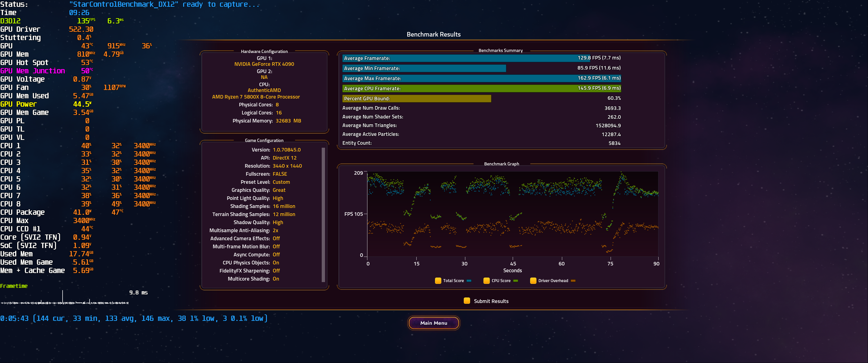The image size is (868, 363).
Task: Enable the Submit Results checkbox
Action: [x=467, y=301]
